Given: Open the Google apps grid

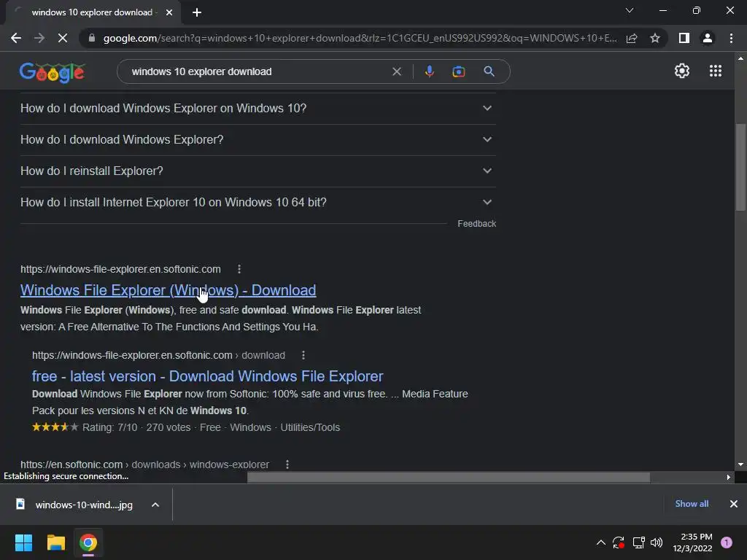Looking at the screenshot, I should tap(716, 71).
